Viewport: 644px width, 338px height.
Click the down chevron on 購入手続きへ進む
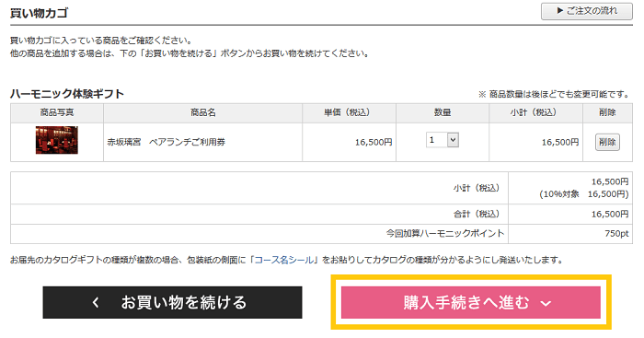coord(546,304)
